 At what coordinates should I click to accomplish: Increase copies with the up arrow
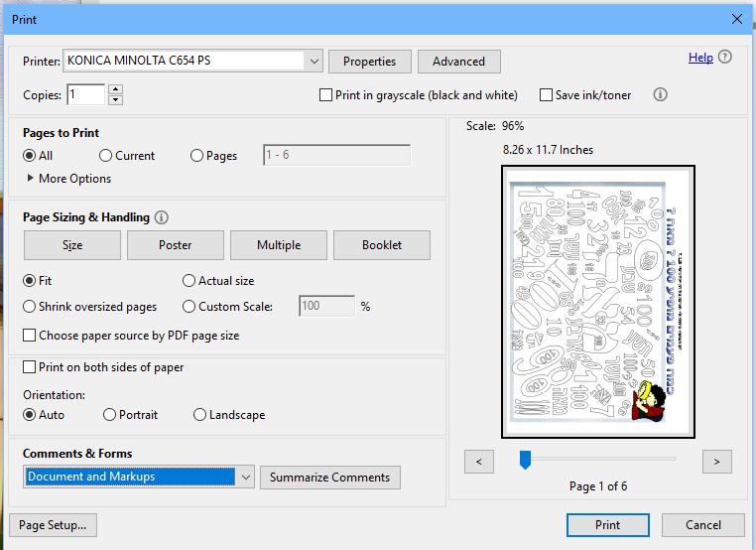[x=115, y=89]
